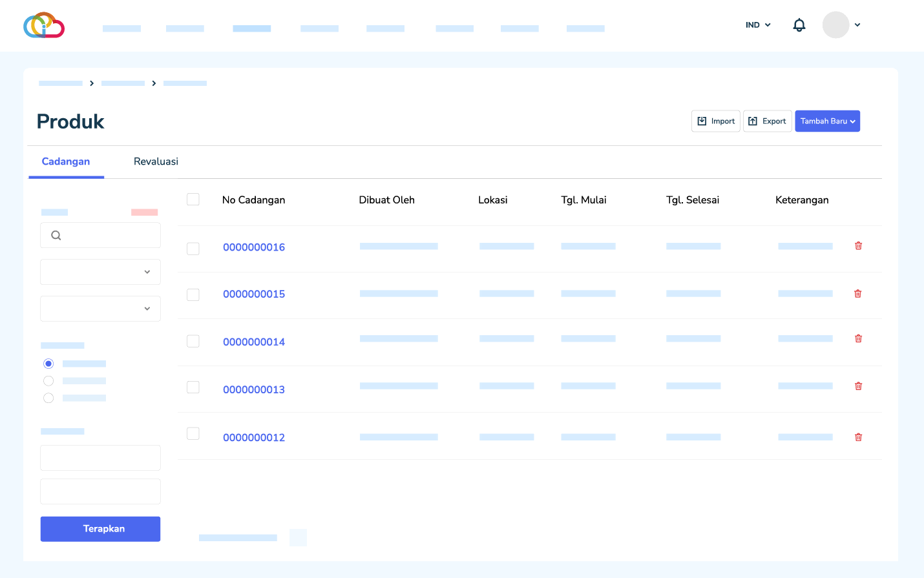Image resolution: width=924 pixels, height=578 pixels.
Task: Click the filter search input field
Action: pyautogui.click(x=107, y=236)
